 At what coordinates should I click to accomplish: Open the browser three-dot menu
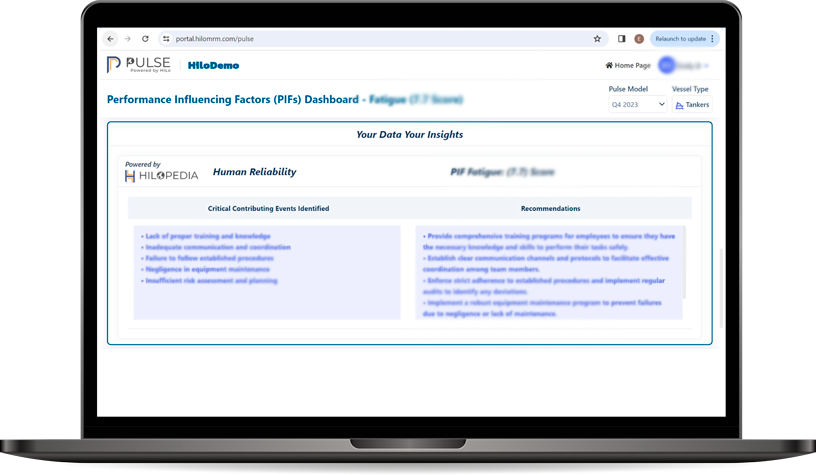click(x=712, y=39)
